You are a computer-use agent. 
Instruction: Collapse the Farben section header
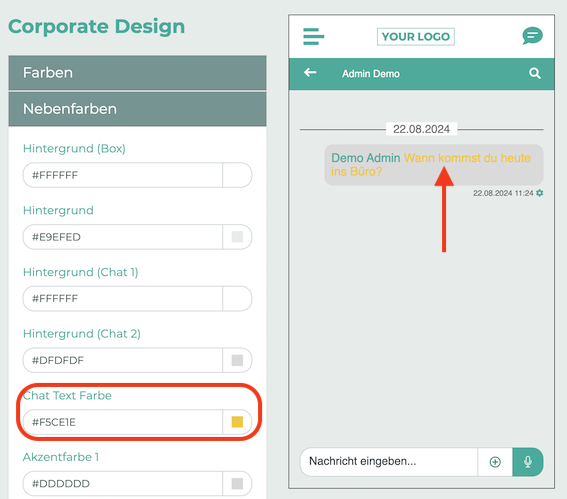pos(137,73)
